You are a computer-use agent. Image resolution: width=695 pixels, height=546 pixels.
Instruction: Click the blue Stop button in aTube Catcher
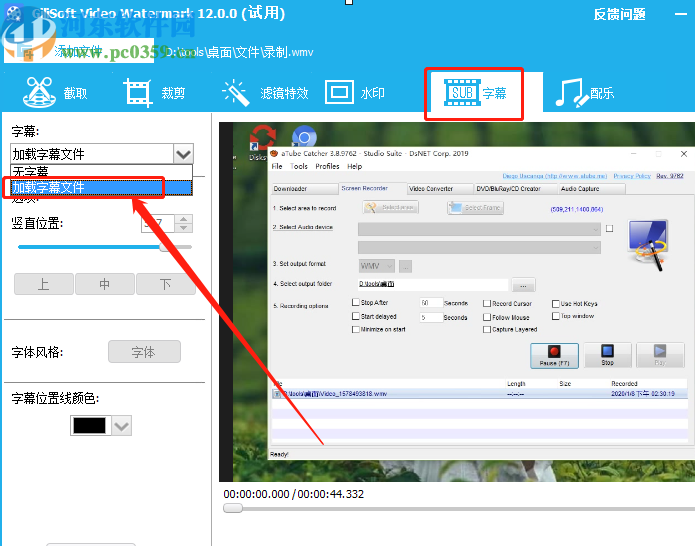(x=607, y=355)
